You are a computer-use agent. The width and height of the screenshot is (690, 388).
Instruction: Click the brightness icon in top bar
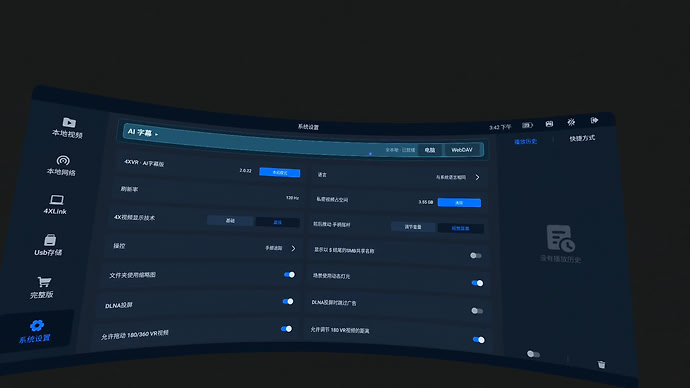(571, 122)
